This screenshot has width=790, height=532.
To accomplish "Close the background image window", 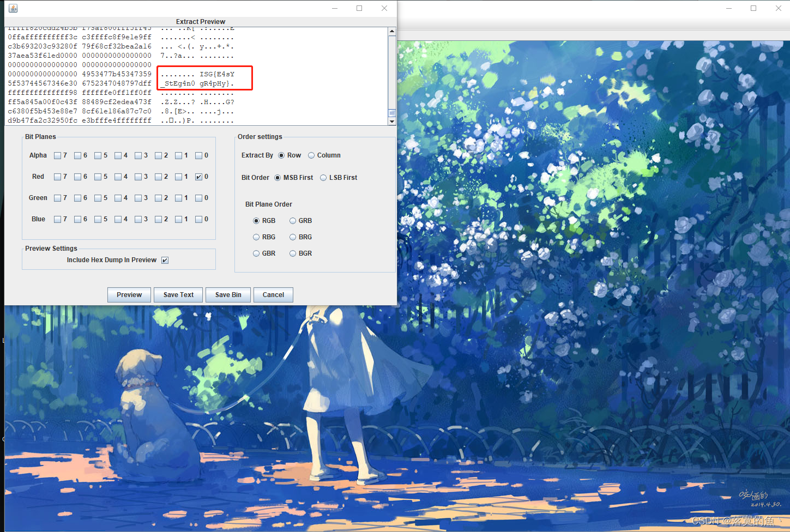I will 779,8.
